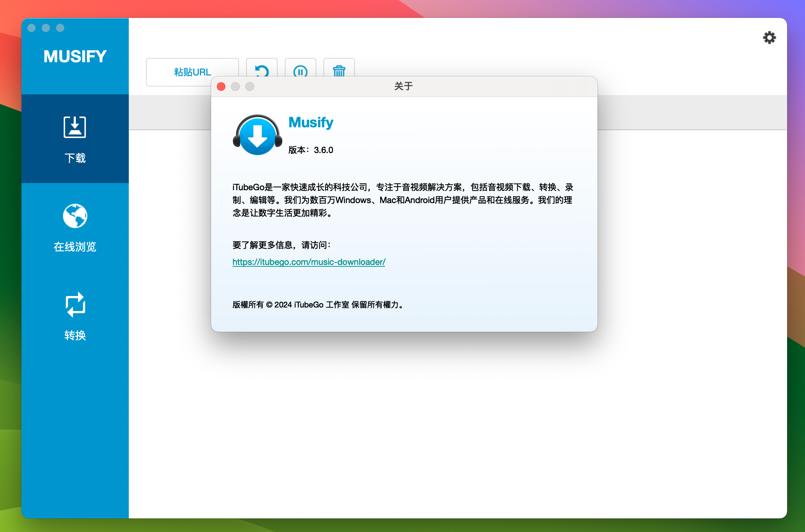Viewport: 805px width, 532px height.
Task: Close the 关于 dialog with red button
Action: point(221,87)
